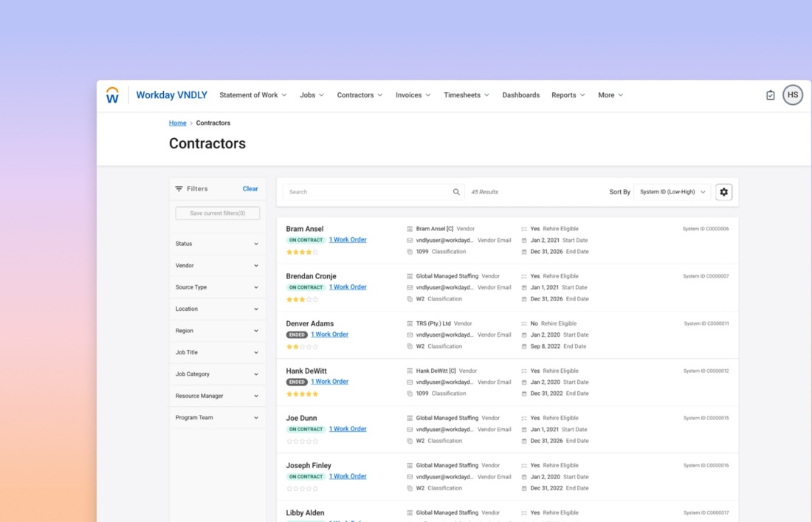Click Bram Ansel's star rating

coord(302,253)
